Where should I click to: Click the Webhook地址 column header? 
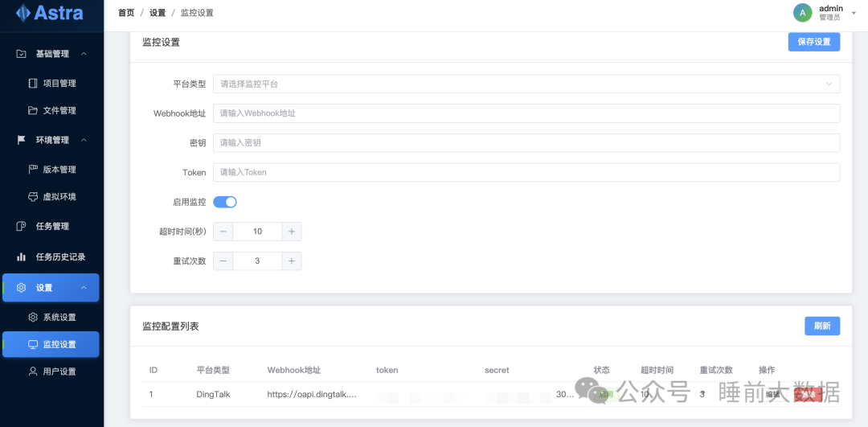click(x=294, y=370)
